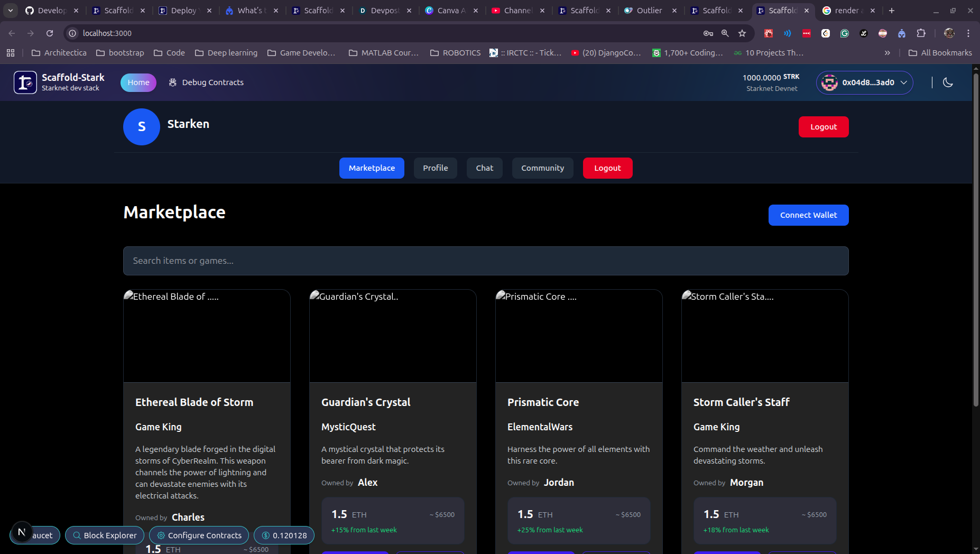The height and width of the screenshot is (554, 980).
Task: Open the Architectica bookmark folder
Action: [59, 53]
